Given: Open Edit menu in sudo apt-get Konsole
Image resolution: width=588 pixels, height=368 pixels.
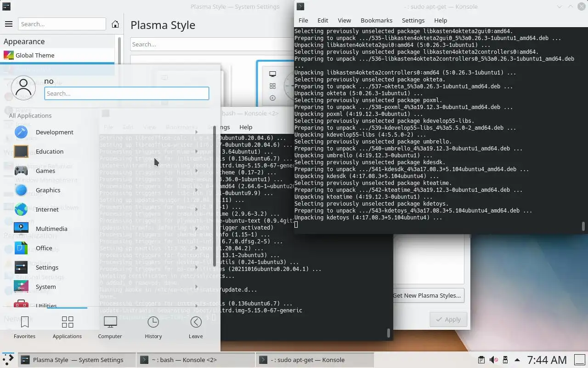Looking at the screenshot, I should [323, 20].
